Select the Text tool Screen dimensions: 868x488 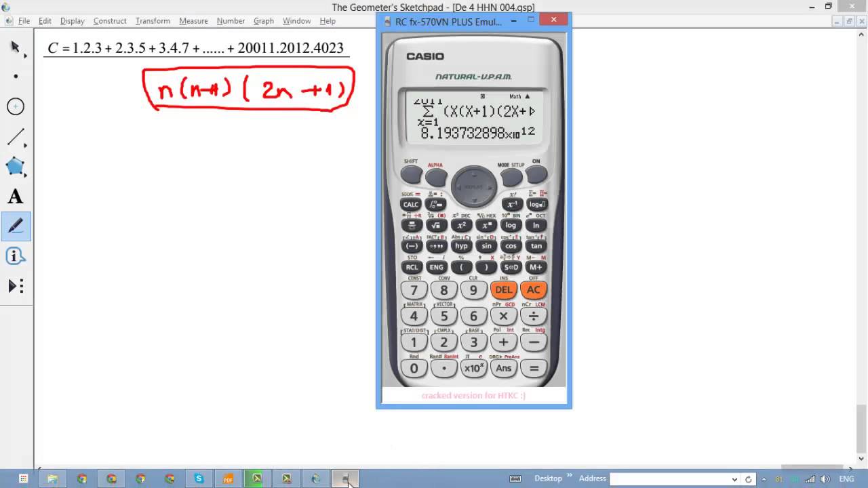tap(16, 197)
